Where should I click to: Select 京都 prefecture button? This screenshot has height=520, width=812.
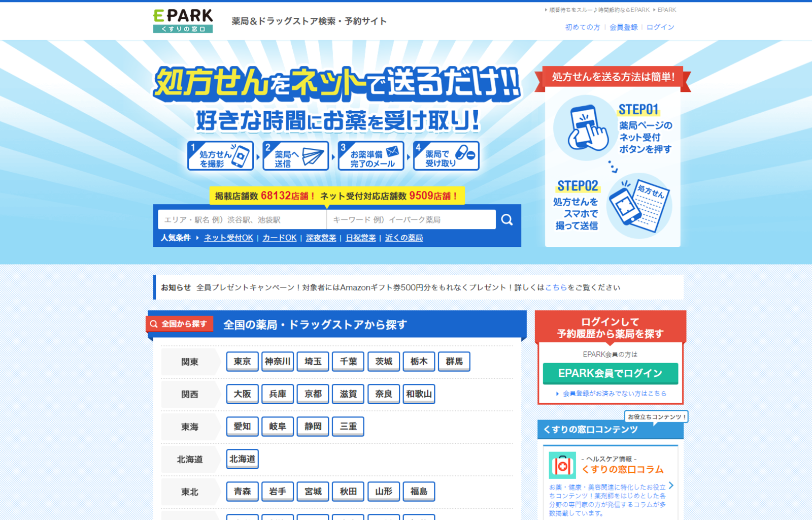point(313,394)
